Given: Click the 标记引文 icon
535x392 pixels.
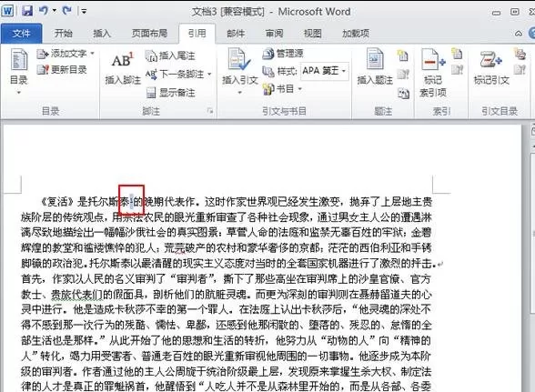Looking at the screenshot, I should click(x=490, y=59).
